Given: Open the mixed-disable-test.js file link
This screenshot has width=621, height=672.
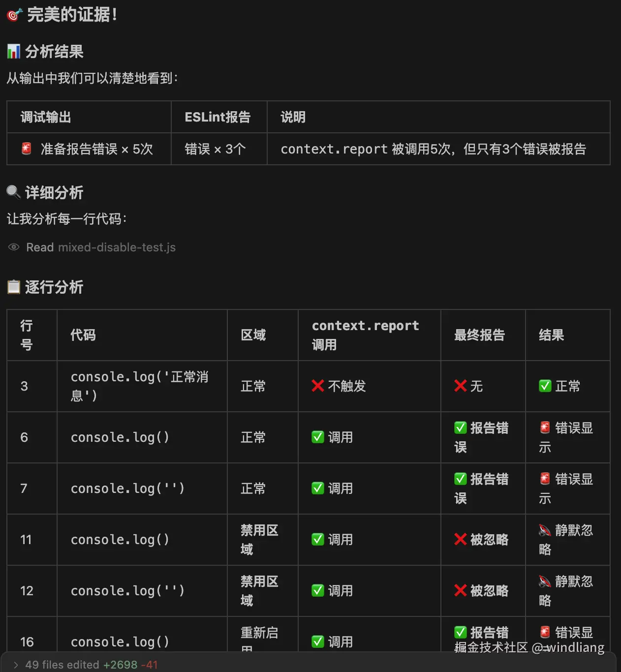Looking at the screenshot, I should pos(117,247).
